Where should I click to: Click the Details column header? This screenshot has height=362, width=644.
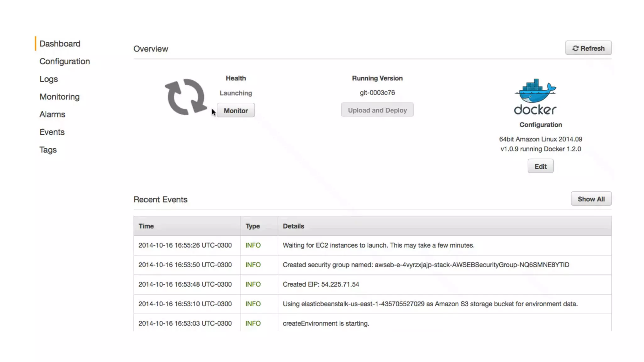(x=293, y=226)
